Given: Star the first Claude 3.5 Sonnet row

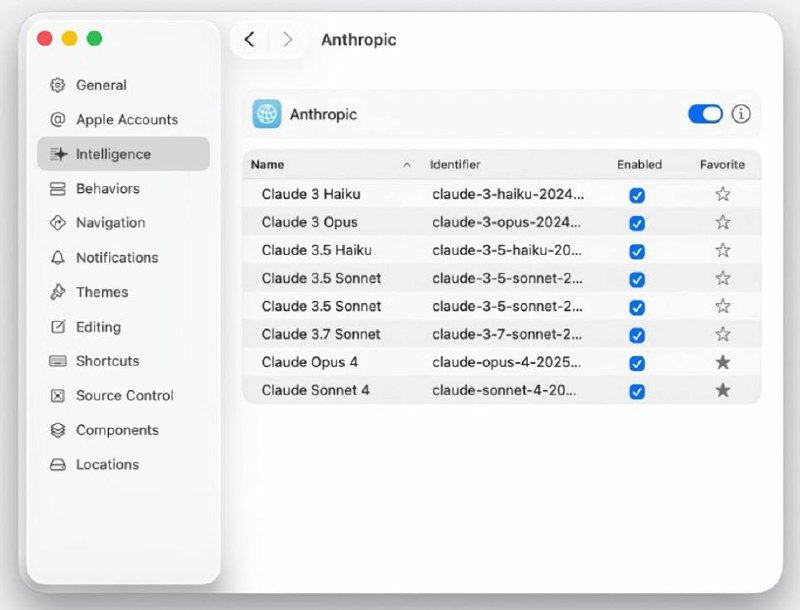Looking at the screenshot, I should (722, 278).
